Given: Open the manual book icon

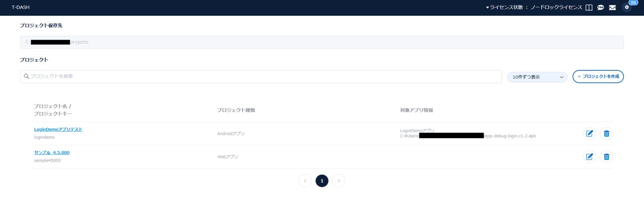Looking at the screenshot, I should point(589,7).
